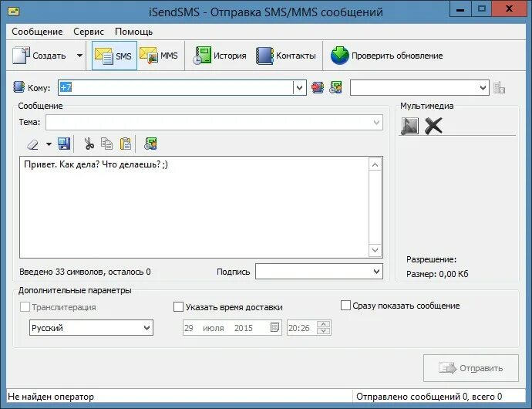
Task: Click inside the message text area
Action: tap(194, 208)
